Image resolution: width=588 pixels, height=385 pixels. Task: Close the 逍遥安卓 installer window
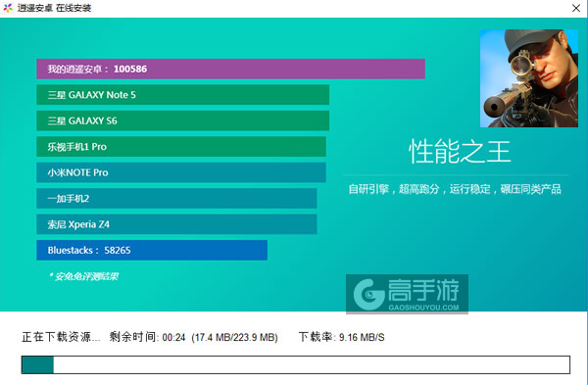[576, 8]
